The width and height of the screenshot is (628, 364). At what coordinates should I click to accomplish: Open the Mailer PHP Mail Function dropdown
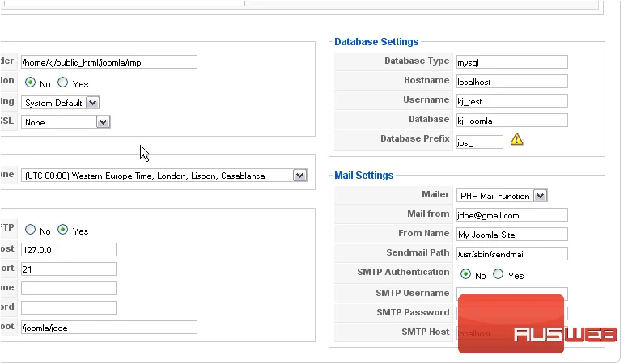pos(502,196)
